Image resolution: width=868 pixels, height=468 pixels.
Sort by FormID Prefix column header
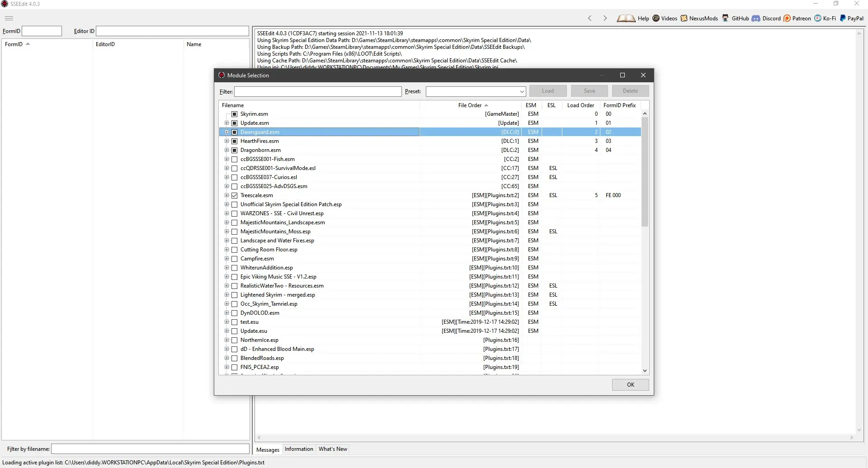click(620, 105)
